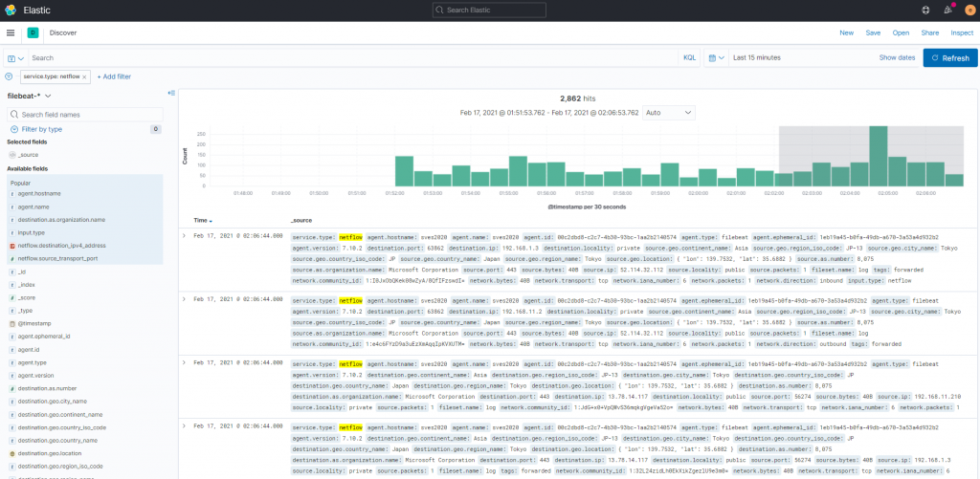
Task: Click the Discover breadcrumb
Action: pos(63,33)
